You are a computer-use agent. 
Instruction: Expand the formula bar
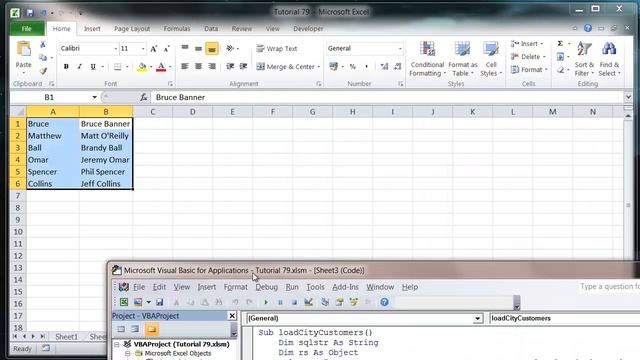[x=628, y=97]
